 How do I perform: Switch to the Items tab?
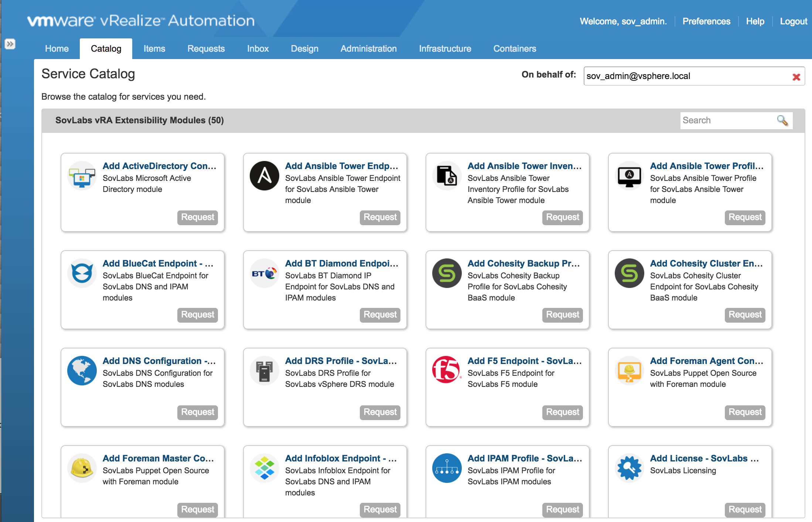coord(154,49)
